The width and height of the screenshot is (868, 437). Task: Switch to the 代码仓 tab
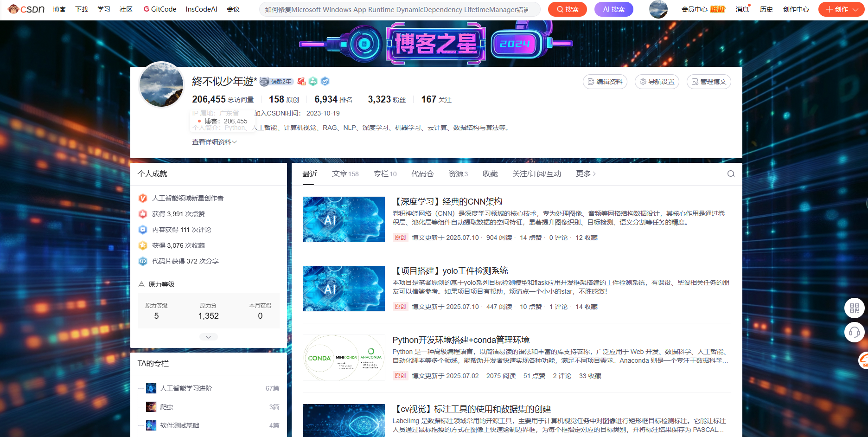[422, 174]
